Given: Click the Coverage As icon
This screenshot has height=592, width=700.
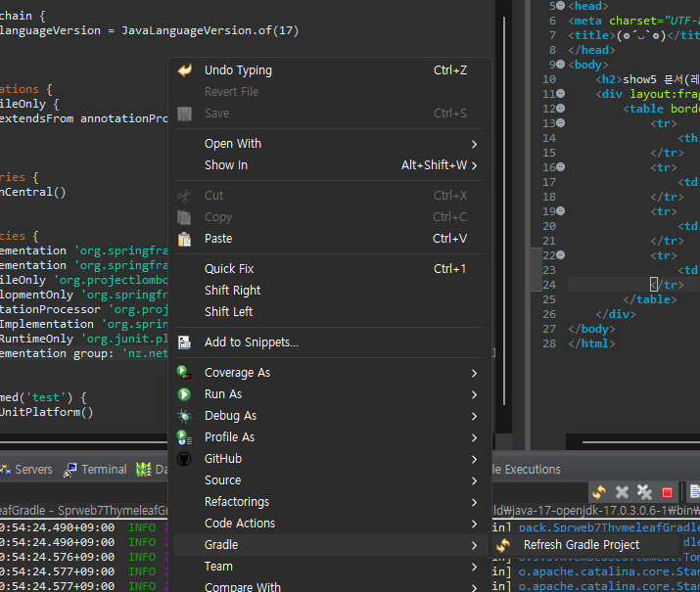Looking at the screenshot, I should [183, 373].
